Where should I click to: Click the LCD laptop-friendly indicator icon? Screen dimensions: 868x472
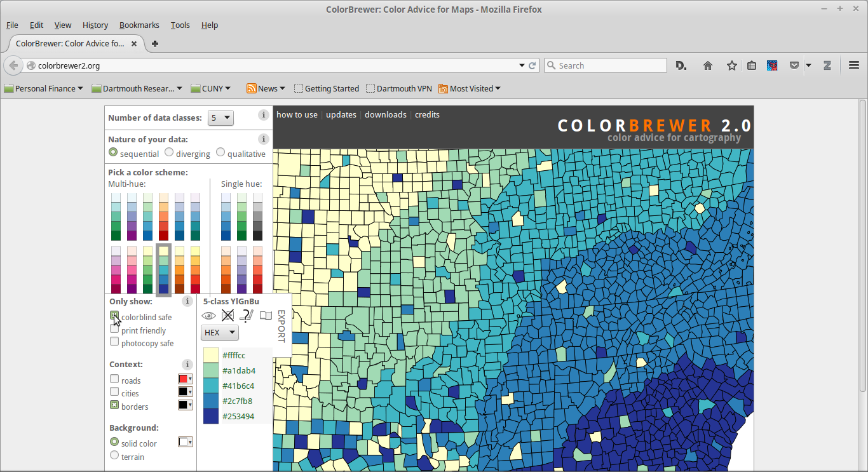tap(266, 316)
